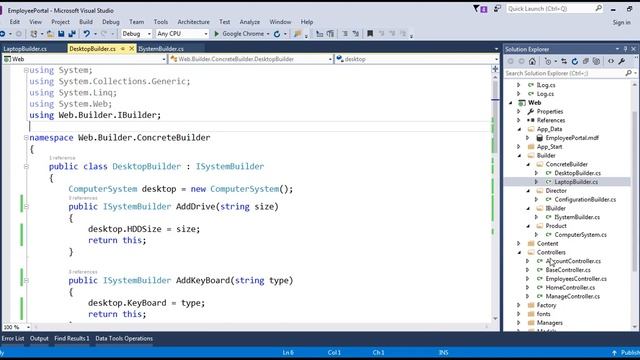Screen dimensions: 640x360
Task: Click the Sign in link
Action: coord(621,22)
